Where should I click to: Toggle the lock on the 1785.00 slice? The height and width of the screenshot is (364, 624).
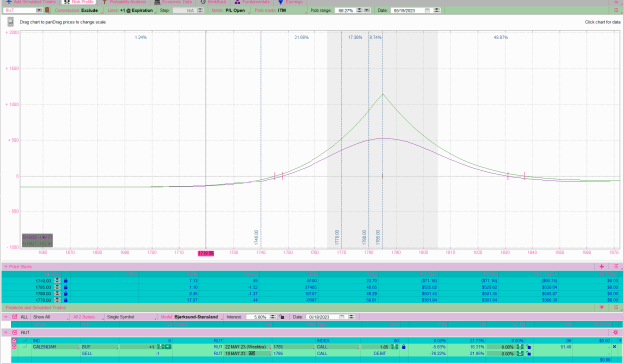65,287
